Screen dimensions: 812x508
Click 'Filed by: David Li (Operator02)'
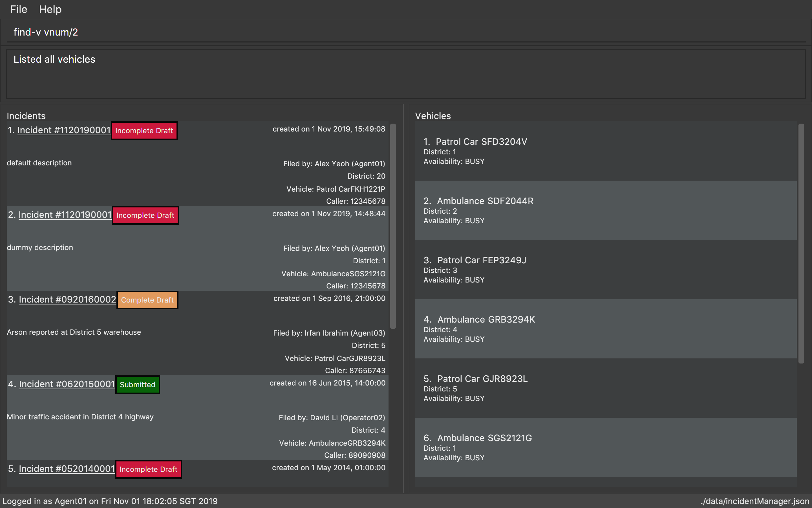[x=332, y=418]
